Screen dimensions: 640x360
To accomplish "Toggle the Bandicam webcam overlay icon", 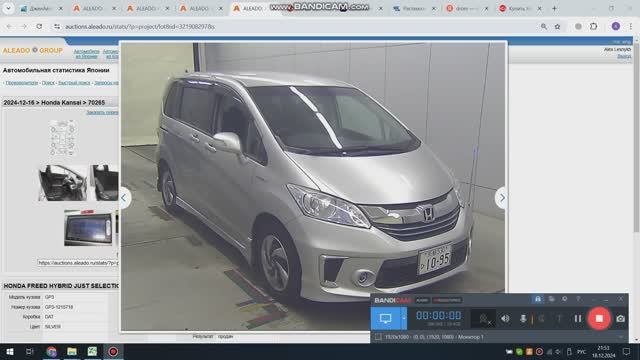I will (x=483, y=318).
